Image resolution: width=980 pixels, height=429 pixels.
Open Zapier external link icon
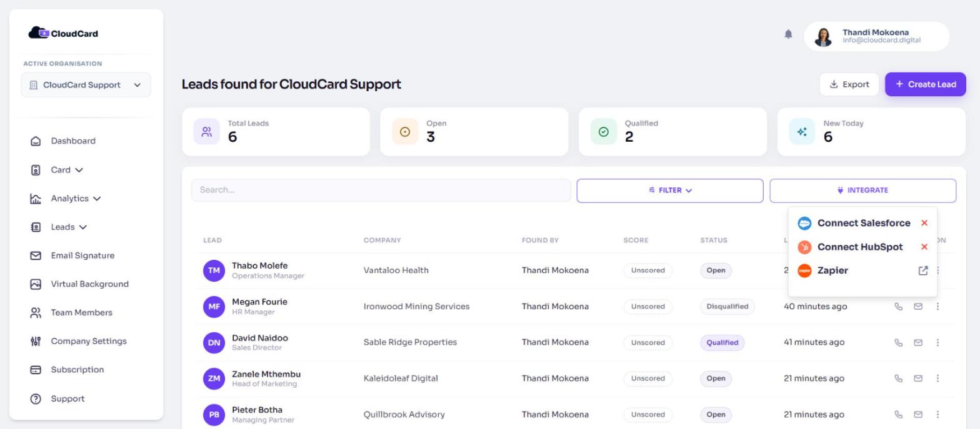(923, 270)
